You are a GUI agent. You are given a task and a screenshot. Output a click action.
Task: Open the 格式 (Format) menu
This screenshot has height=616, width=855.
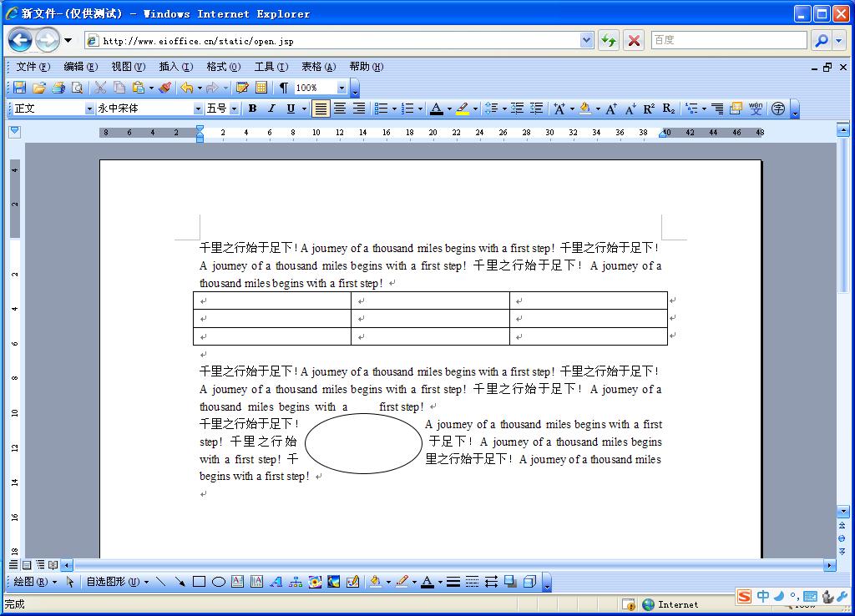[x=223, y=67]
